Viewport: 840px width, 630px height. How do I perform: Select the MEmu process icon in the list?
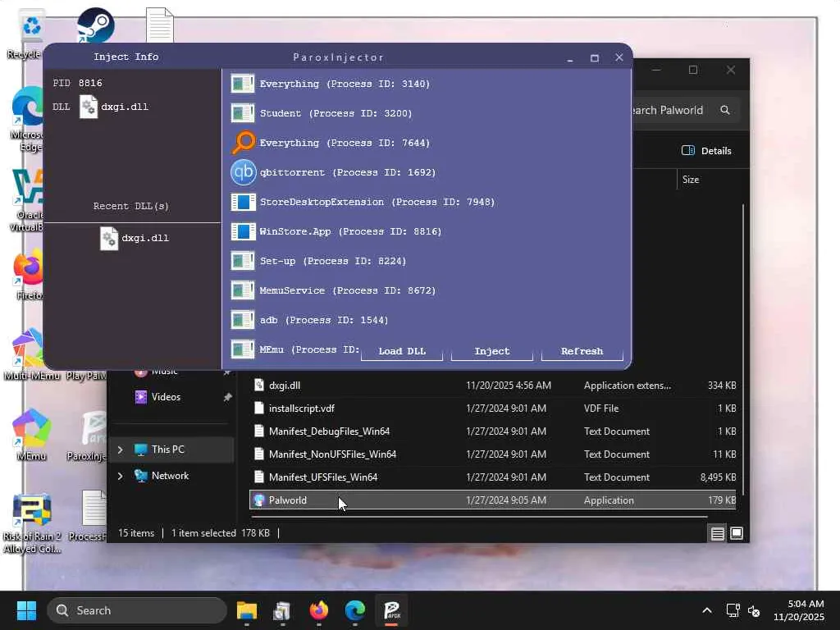coord(243,349)
